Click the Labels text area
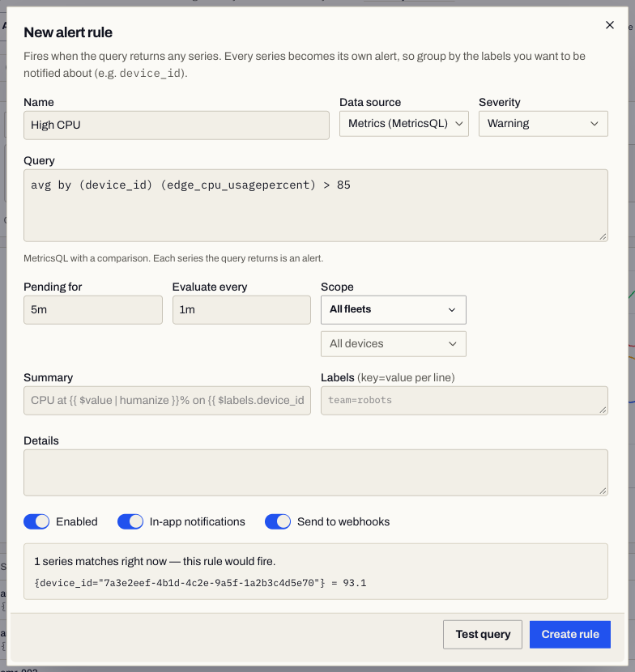Screen dimensions: 635x672 [464, 400]
